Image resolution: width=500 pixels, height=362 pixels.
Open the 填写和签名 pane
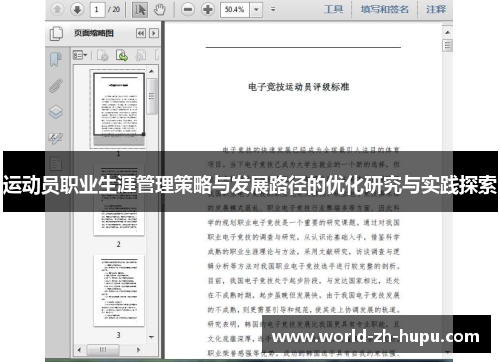point(384,9)
